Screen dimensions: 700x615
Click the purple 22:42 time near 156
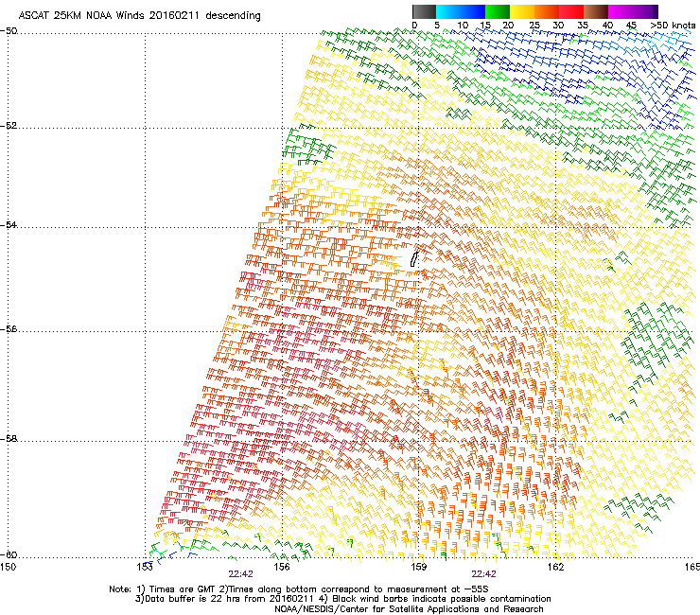tap(240, 574)
